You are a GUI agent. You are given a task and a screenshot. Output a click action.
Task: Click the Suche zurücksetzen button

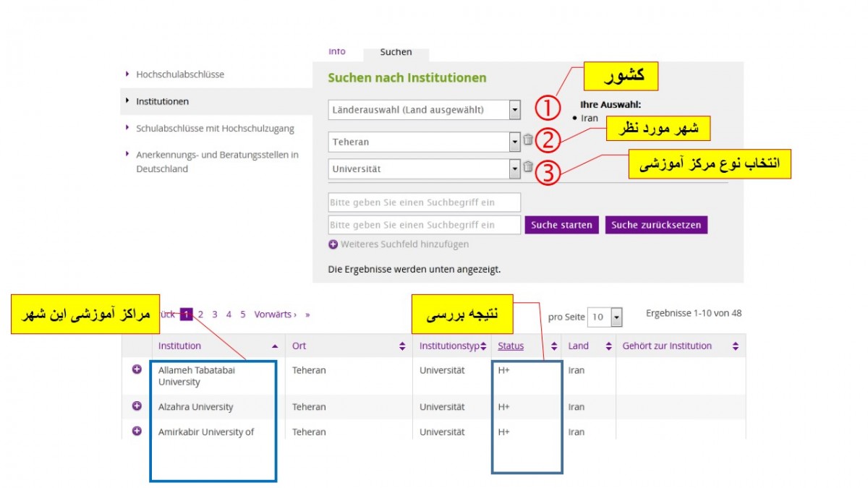(656, 225)
